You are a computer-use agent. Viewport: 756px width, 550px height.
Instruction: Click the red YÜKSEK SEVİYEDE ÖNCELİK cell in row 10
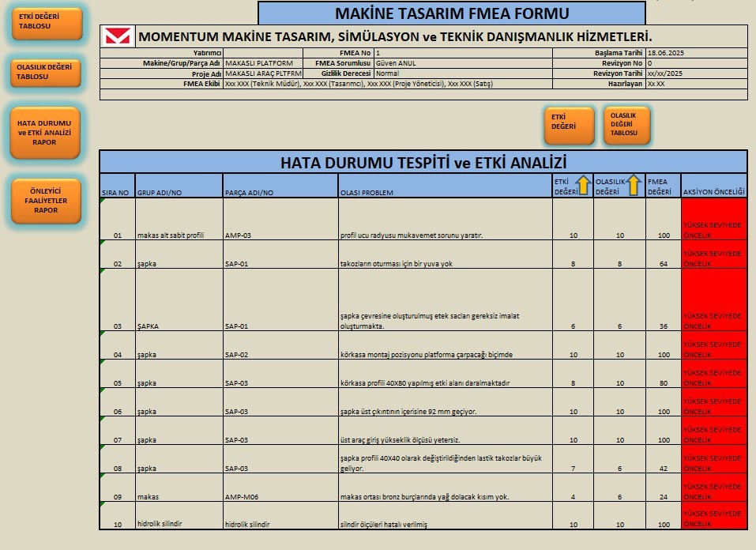(x=714, y=516)
